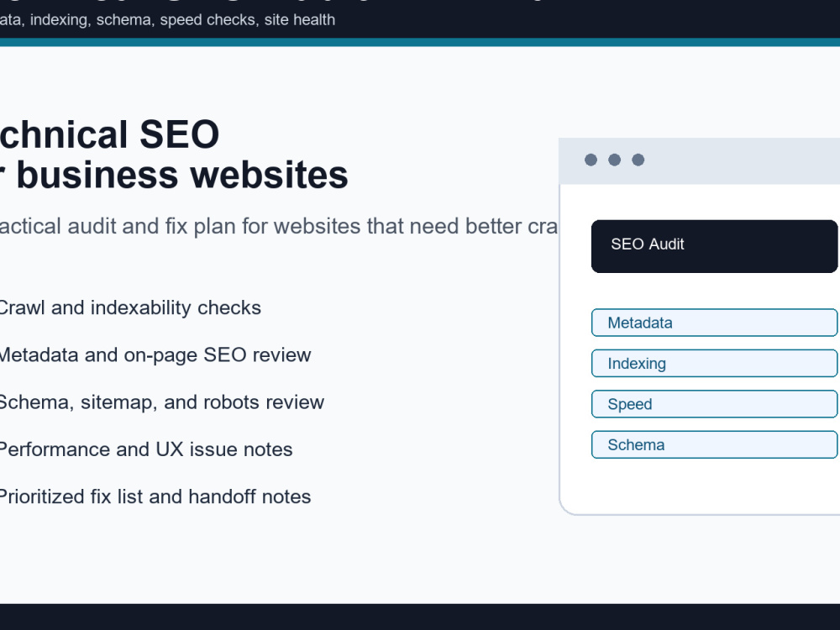Click 'Schema, sitemap, and robots review' item
This screenshot has height=630, width=840.
(x=162, y=402)
